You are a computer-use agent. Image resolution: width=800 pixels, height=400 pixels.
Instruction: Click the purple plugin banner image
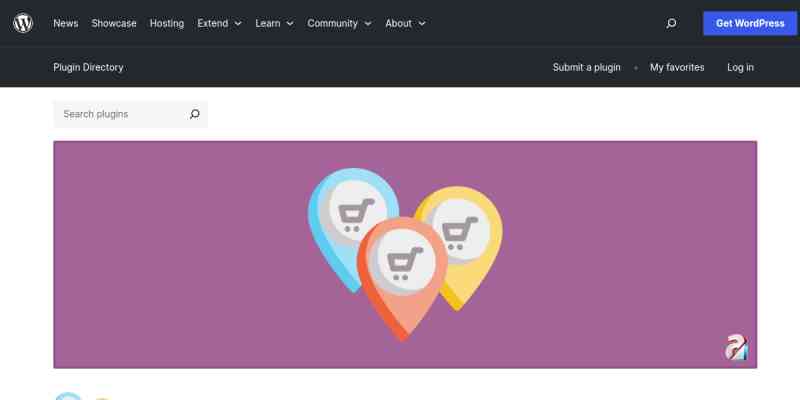[405, 255]
